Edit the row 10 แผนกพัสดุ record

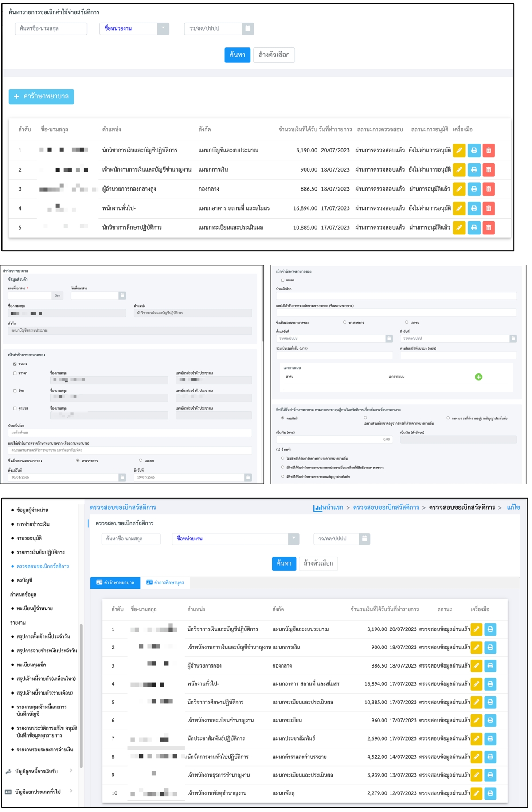coord(476,793)
